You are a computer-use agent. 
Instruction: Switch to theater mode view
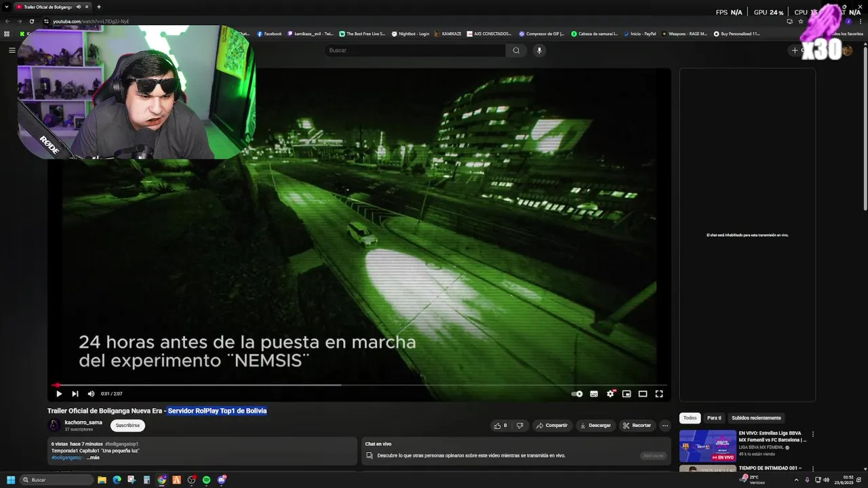pos(643,394)
